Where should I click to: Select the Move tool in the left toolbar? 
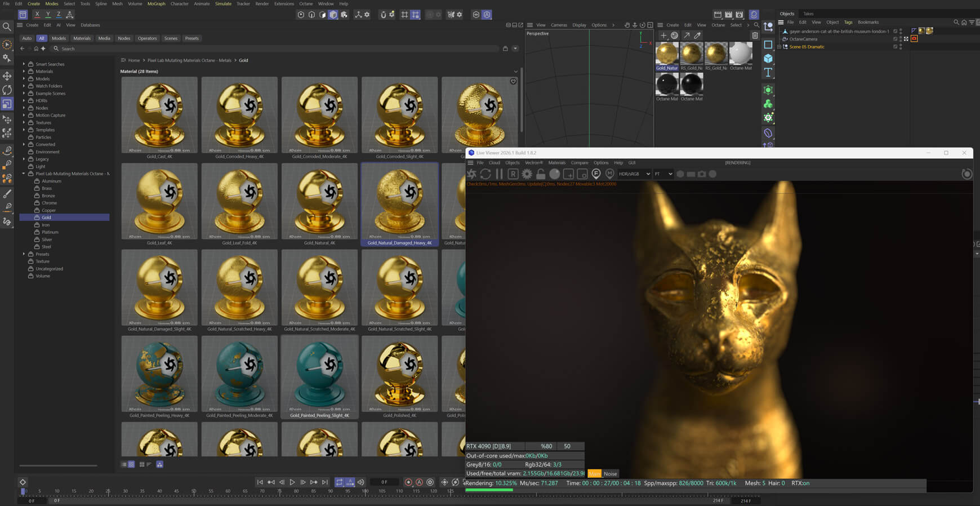[7, 76]
